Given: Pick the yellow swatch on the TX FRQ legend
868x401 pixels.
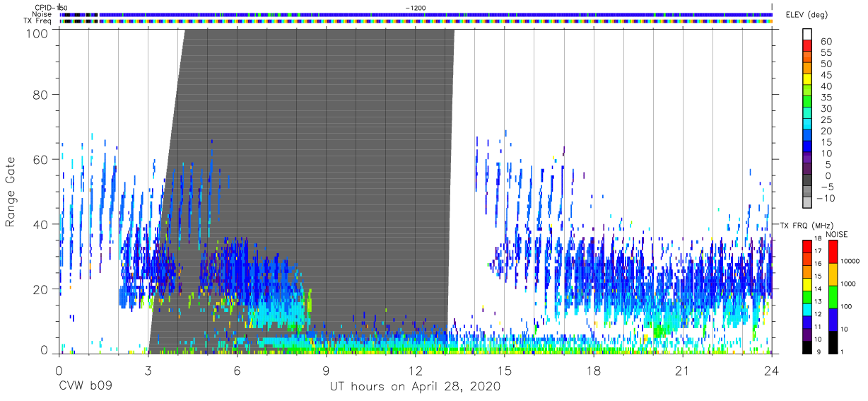Looking at the screenshot, I should pyautogui.click(x=807, y=283).
